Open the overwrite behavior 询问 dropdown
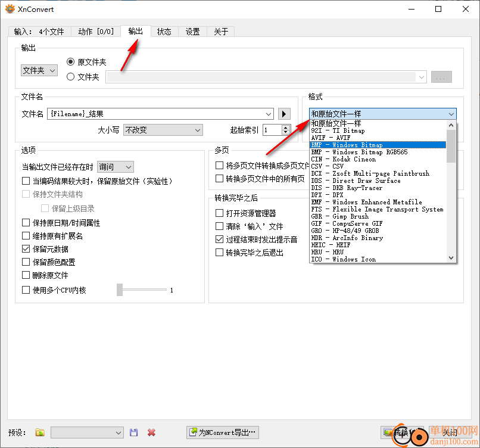 coord(116,167)
